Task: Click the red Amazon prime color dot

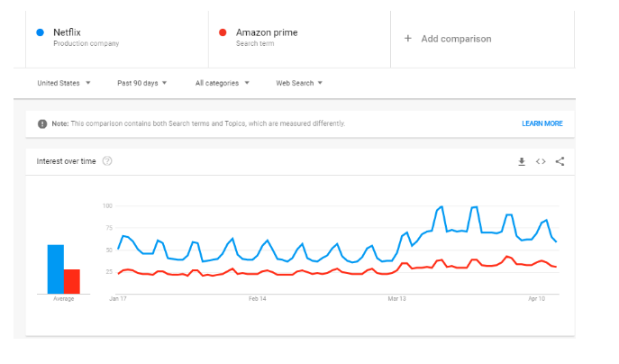Action: (223, 32)
